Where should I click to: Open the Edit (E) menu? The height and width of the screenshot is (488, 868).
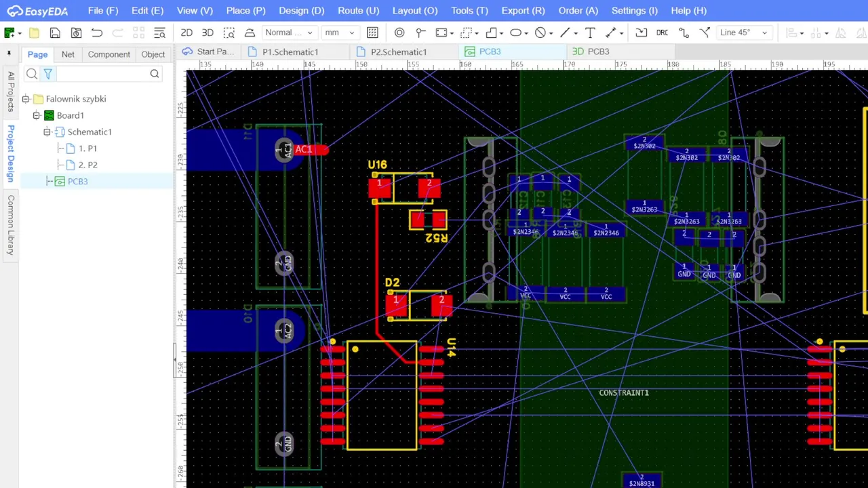coord(147,11)
